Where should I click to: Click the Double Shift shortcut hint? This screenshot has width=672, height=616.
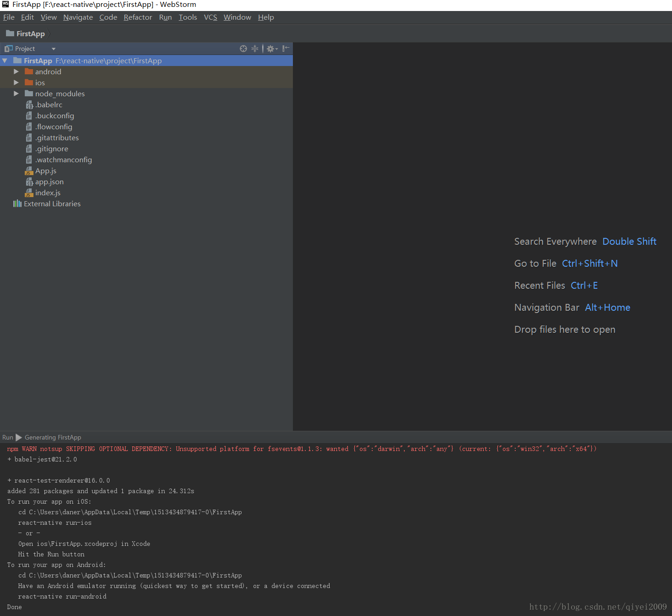(x=629, y=242)
